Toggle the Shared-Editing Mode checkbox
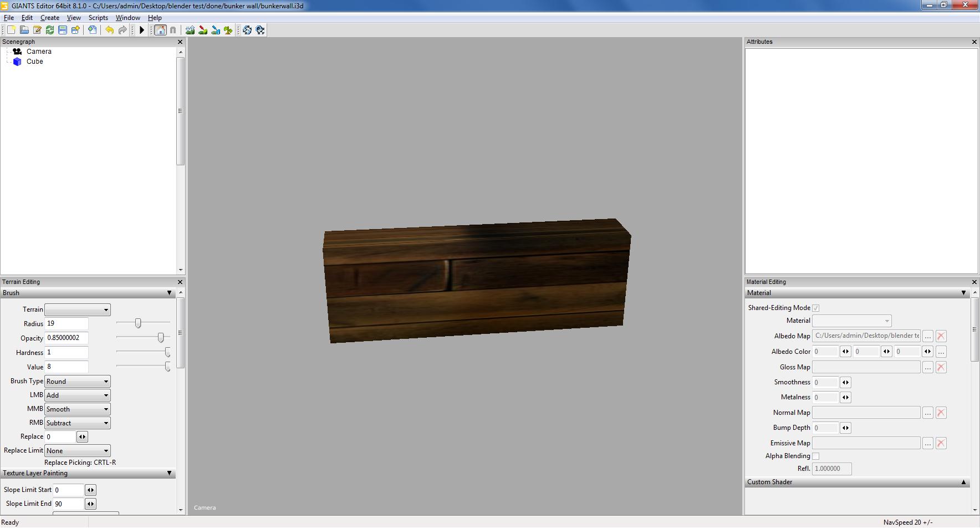The height and width of the screenshot is (528, 980). [815, 308]
